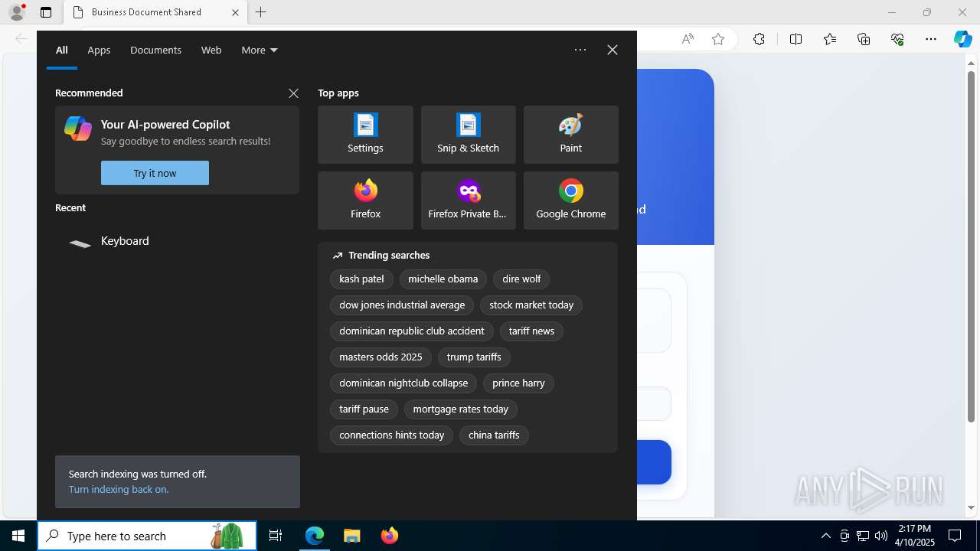Select the tariff news chip
This screenshot has height=551, width=980.
(531, 331)
